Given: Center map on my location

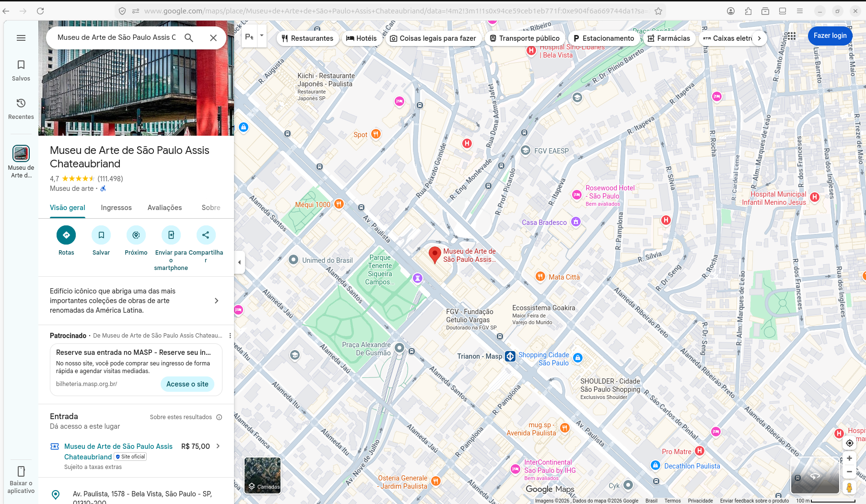Looking at the screenshot, I should (849, 443).
